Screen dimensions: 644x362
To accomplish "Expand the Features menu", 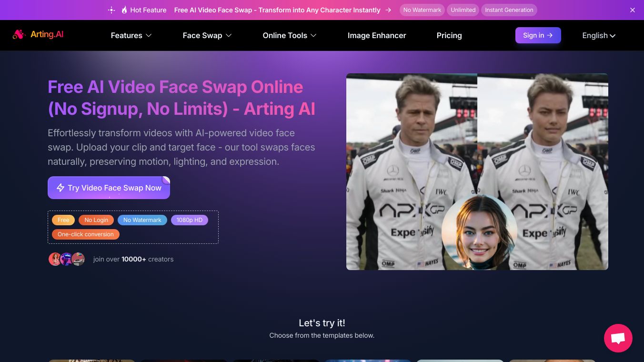I will coord(131,35).
